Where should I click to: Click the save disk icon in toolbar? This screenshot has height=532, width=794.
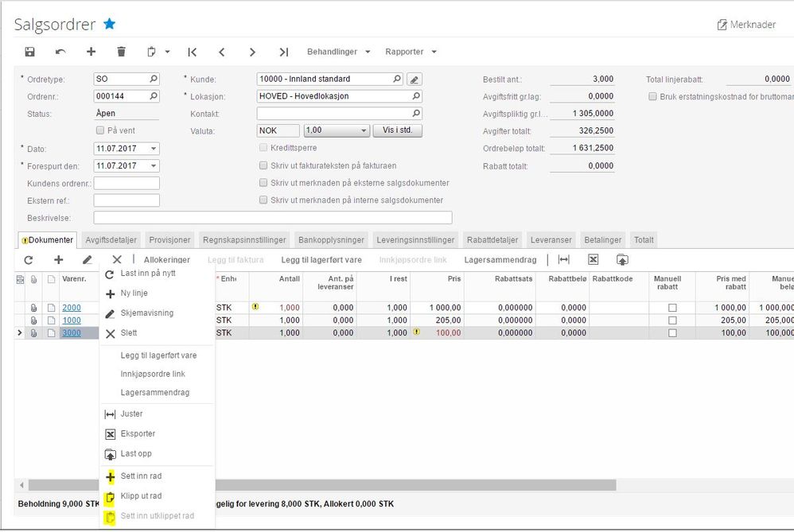coord(29,52)
